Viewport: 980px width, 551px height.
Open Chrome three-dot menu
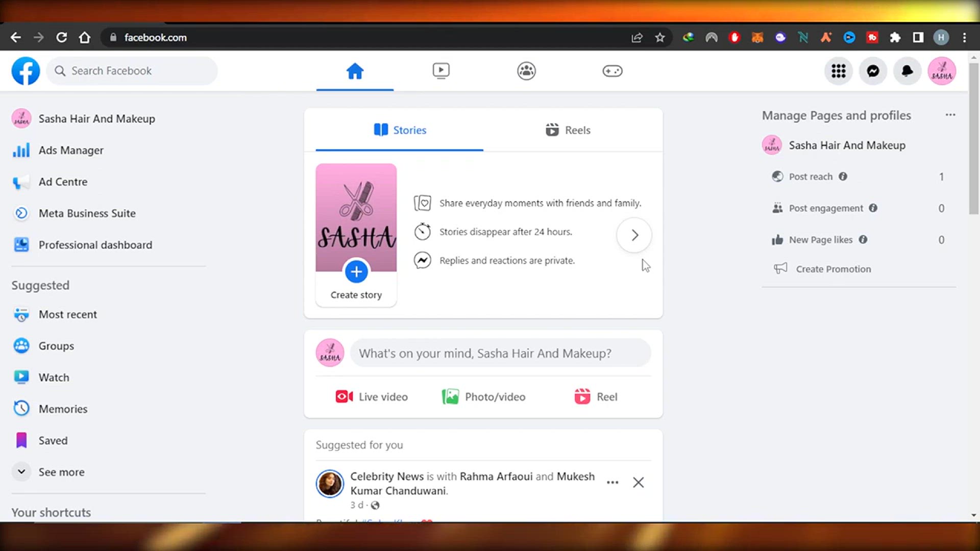tap(964, 37)
